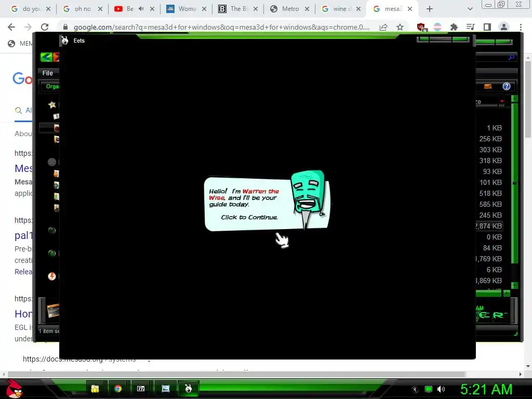This screenshot has width=532, height=399.
Task: Click Explorer search magnifier icon
Action: [x=512, y=57]
